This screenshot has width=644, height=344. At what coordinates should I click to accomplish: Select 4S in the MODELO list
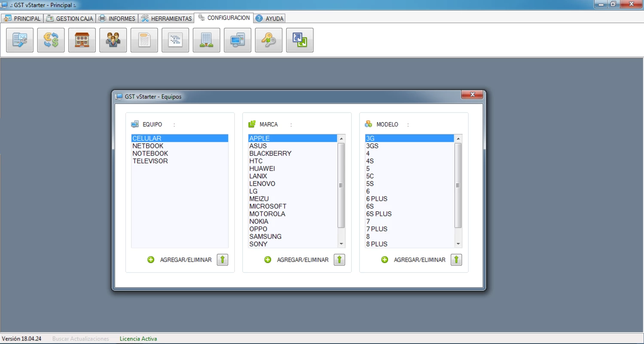point(410,161)
